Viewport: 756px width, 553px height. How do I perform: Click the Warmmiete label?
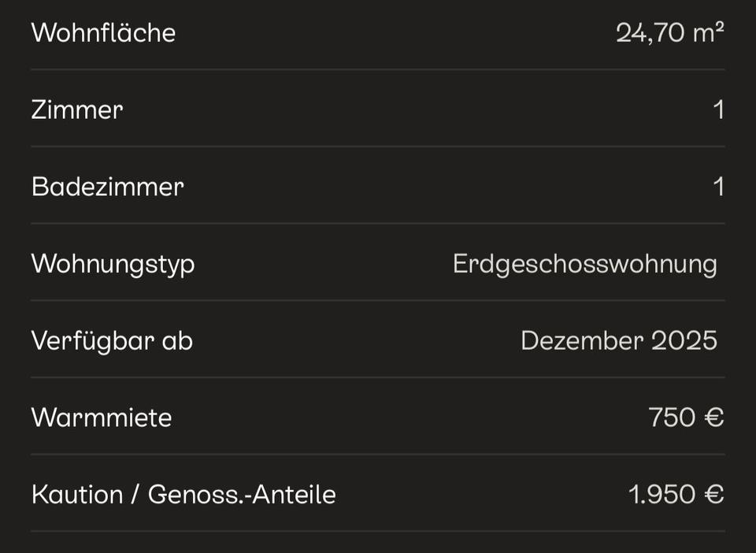coord(102,418)
